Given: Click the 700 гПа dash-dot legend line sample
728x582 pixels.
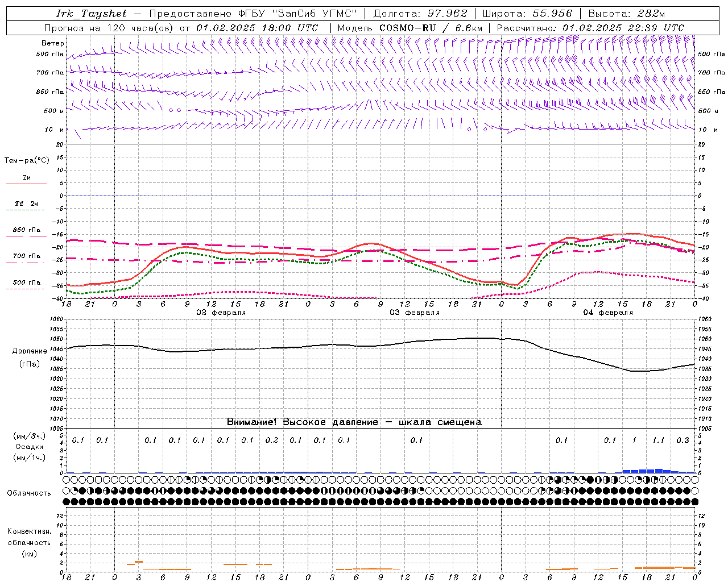Looking at the screenshot, I should coord(26,263).
